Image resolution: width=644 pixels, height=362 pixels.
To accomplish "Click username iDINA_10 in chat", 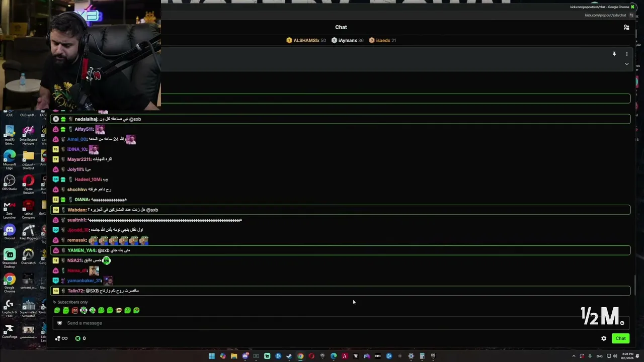I will click(77, 149).
